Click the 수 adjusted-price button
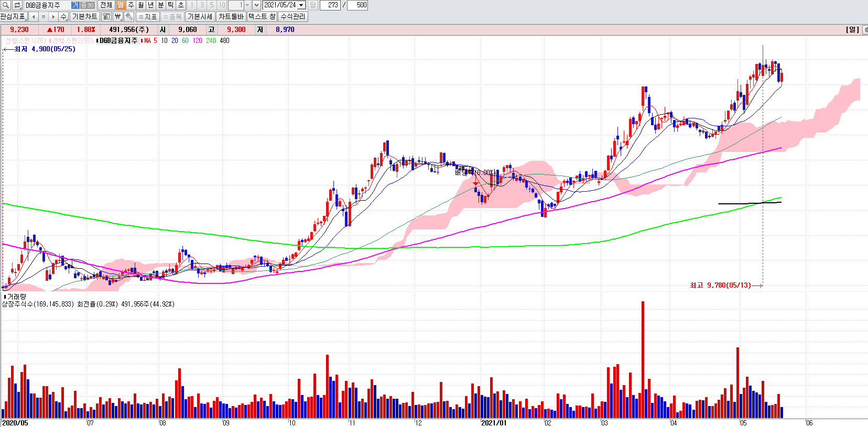Viewport: 868px width, 427px height. (63, 16)
